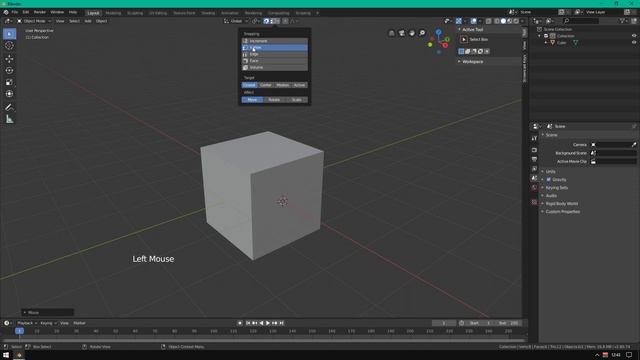Choose Face snapping option
Screen dimensions: 640x360
275,61
